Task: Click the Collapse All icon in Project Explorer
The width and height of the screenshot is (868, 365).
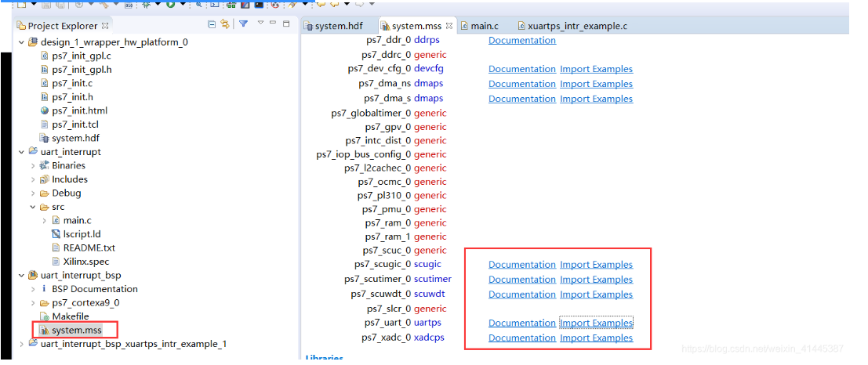Action: pyautogui.click(x=212, y=24)
